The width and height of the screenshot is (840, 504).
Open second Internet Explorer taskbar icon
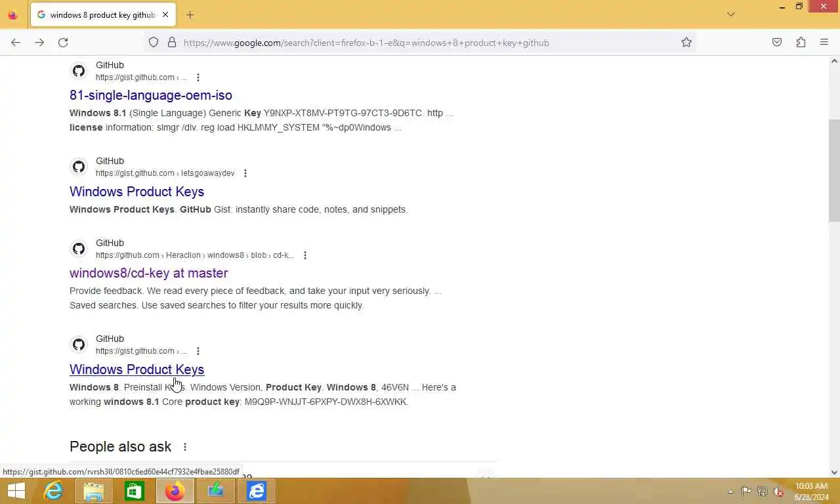257,491
